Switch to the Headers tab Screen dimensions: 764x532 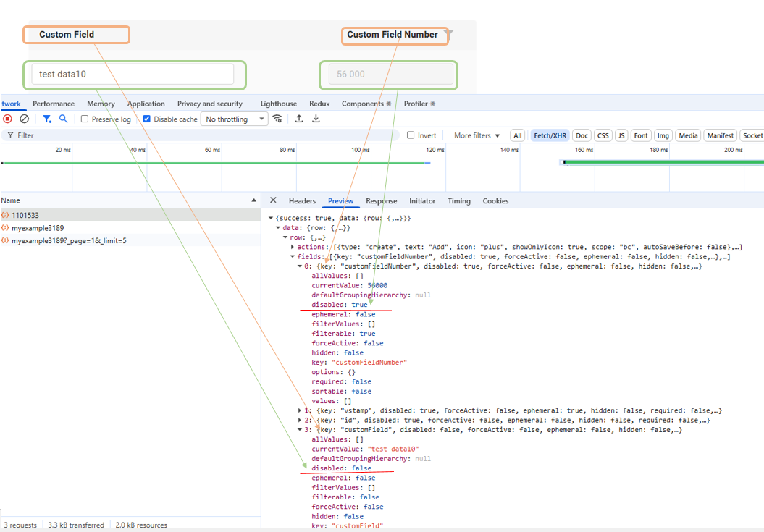click(302, 200)
